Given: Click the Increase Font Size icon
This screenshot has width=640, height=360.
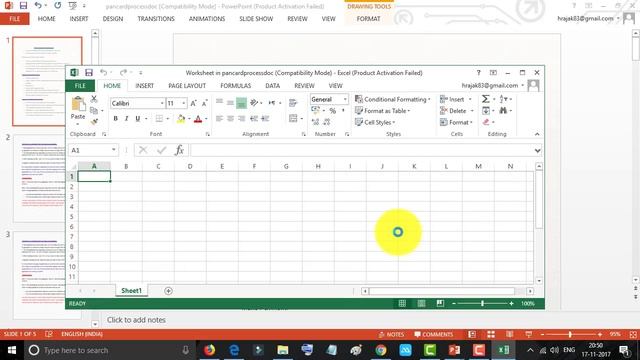Looking at the screenshot, I should click(193, 103).
